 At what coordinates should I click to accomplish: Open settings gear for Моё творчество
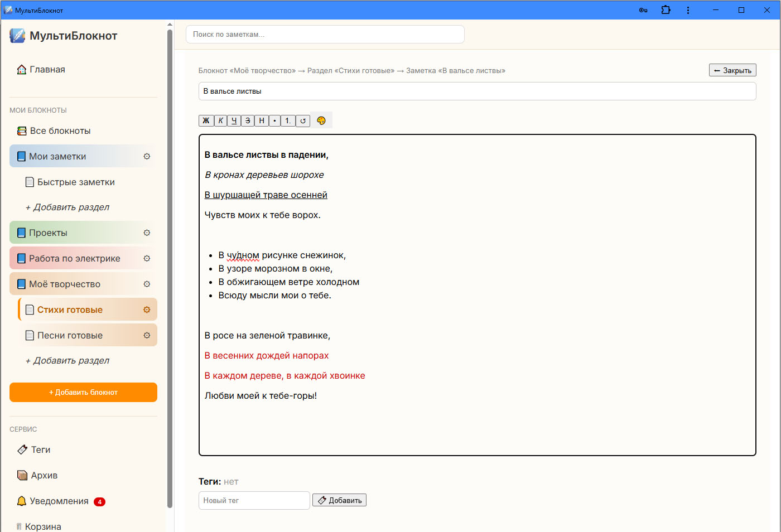pyautogui.click(x=147, y=284)
